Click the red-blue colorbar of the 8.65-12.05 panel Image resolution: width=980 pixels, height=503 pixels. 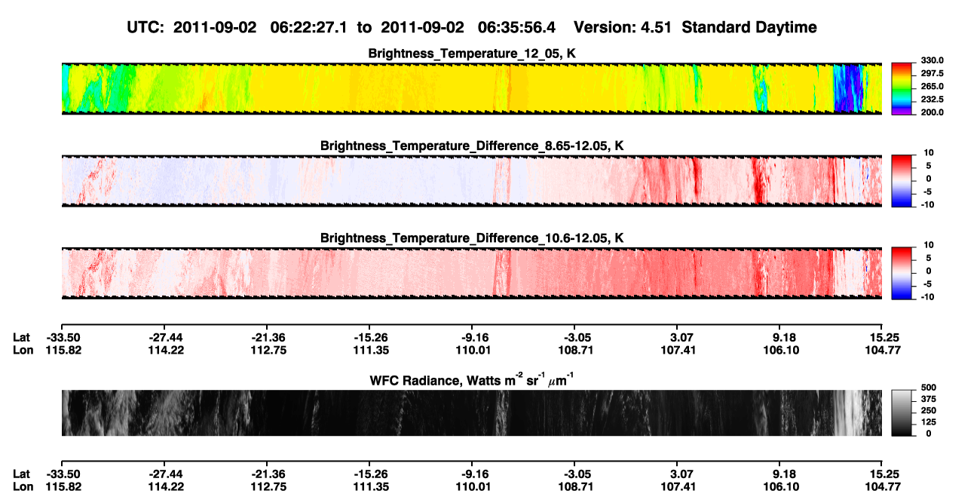(x=901, y=181)
